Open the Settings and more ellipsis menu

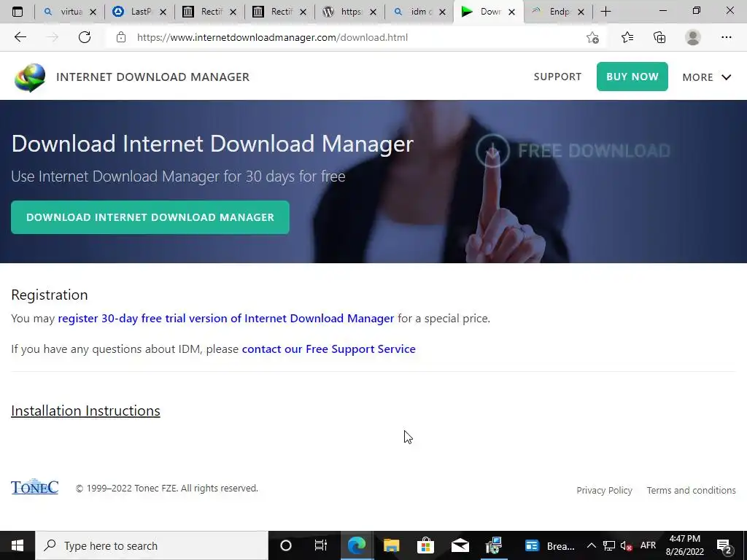pyautogui.click(x=726, y=37)
